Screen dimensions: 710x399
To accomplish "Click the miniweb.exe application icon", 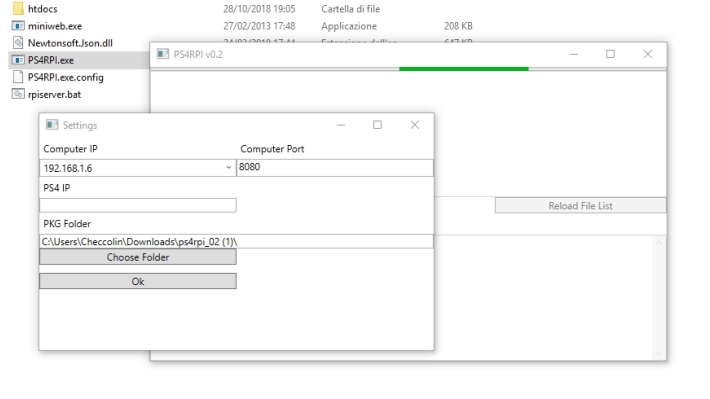I will [x=18, y=26].
